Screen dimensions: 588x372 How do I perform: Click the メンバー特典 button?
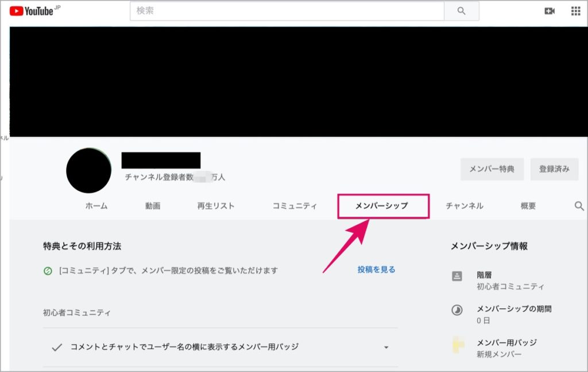(492, 169)
